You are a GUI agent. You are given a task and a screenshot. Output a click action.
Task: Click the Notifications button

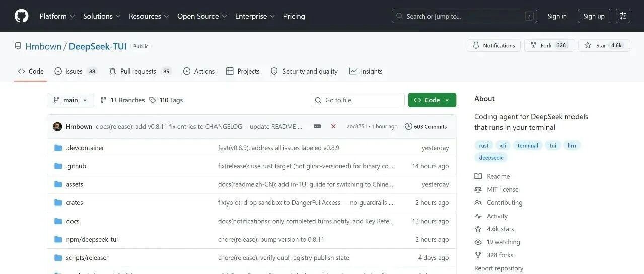point(493,45)
